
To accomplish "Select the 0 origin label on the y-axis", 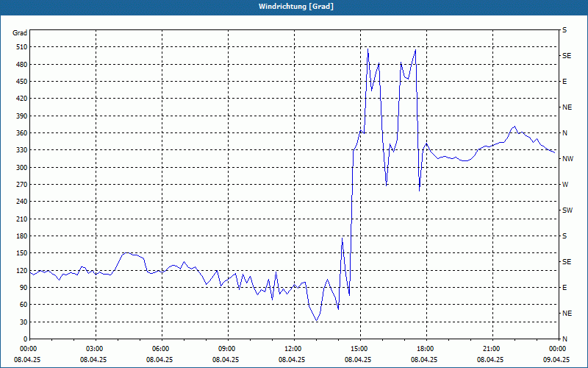I will [x=25, y=339].
